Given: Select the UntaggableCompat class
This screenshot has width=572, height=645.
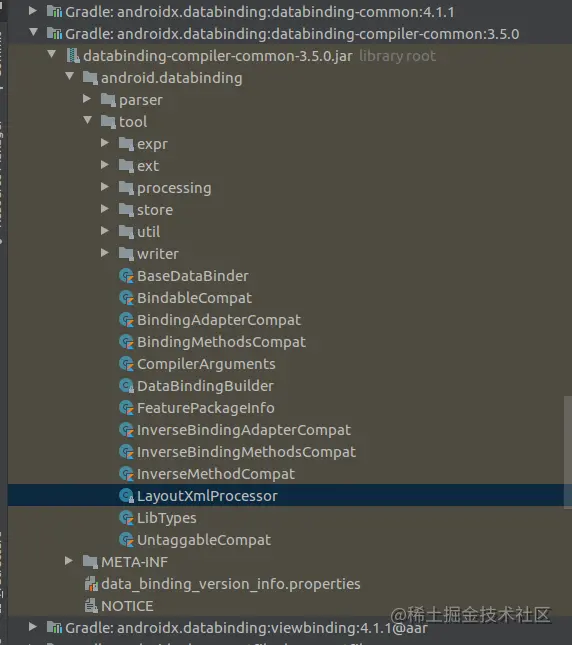Looking at the screenshot, I should tap(204, 540).
